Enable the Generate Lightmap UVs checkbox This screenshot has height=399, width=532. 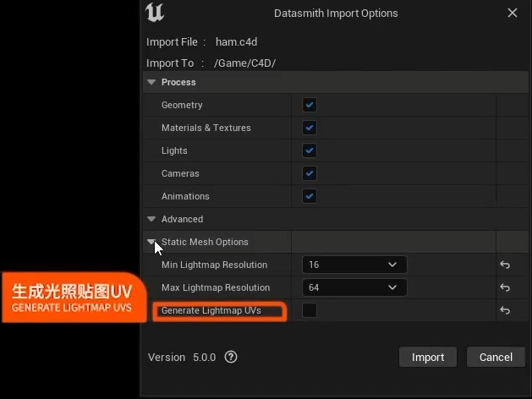coord(310,310)
